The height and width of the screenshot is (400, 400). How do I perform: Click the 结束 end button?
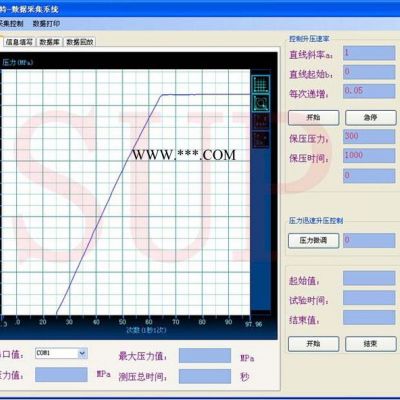(370, 344)
